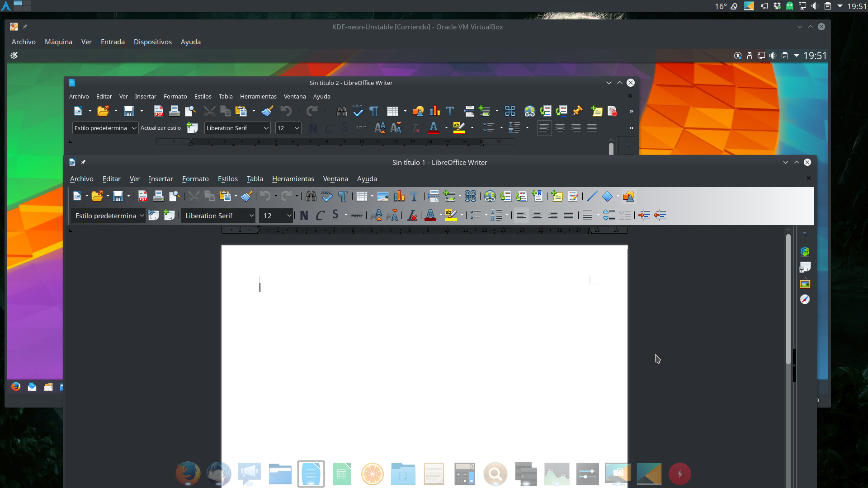Click Clone Formatting paintbrush in Sin título 1

[x=246, y=196]
